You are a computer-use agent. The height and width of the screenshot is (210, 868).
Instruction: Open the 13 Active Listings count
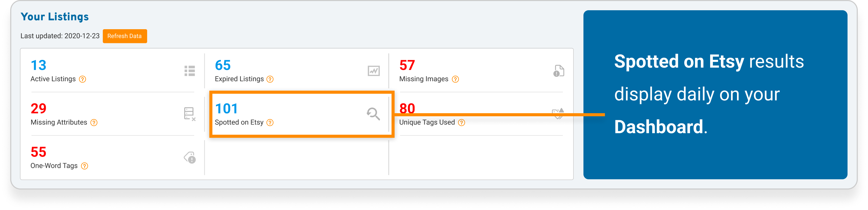click(x=38, y=65)
